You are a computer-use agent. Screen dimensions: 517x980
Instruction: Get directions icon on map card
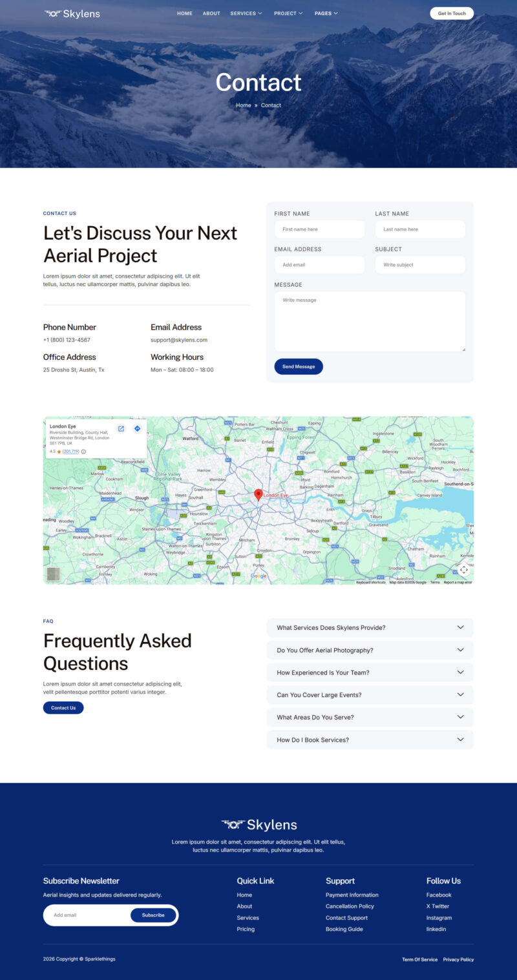click(x=137, y=429)
